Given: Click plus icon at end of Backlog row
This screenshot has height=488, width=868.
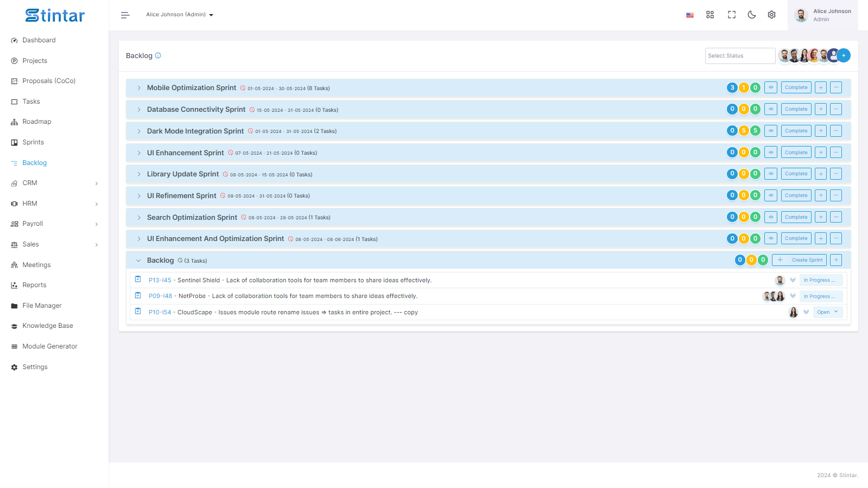Looking at the screenshot, I should tap(836, 260).
